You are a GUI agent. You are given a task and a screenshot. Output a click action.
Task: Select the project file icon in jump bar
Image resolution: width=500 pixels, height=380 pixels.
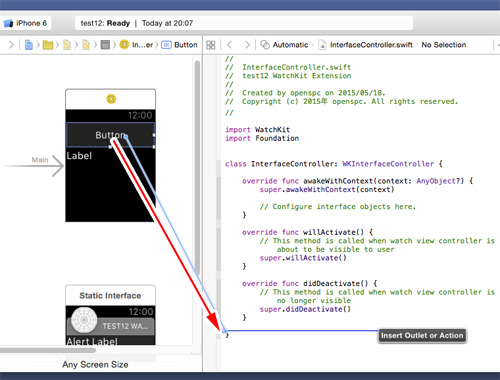[x=29, y=45]
